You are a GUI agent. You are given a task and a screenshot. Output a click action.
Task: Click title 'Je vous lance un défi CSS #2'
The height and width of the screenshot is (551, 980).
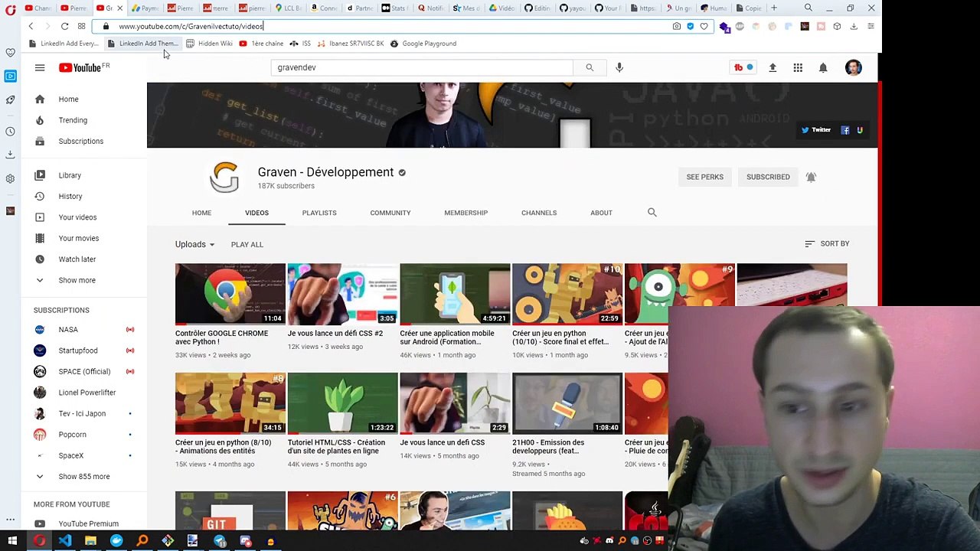pyautogui.click(x=335, y=333)
